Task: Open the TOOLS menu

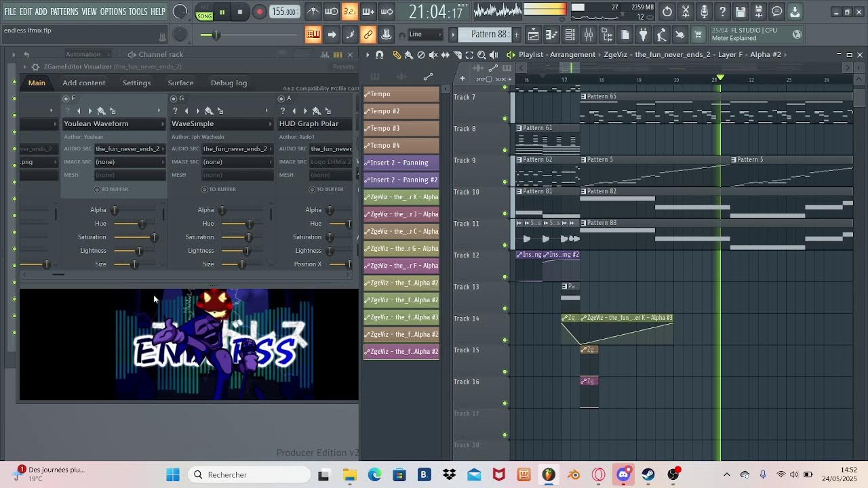Action: pyautogui.click(x=138, y=12)
